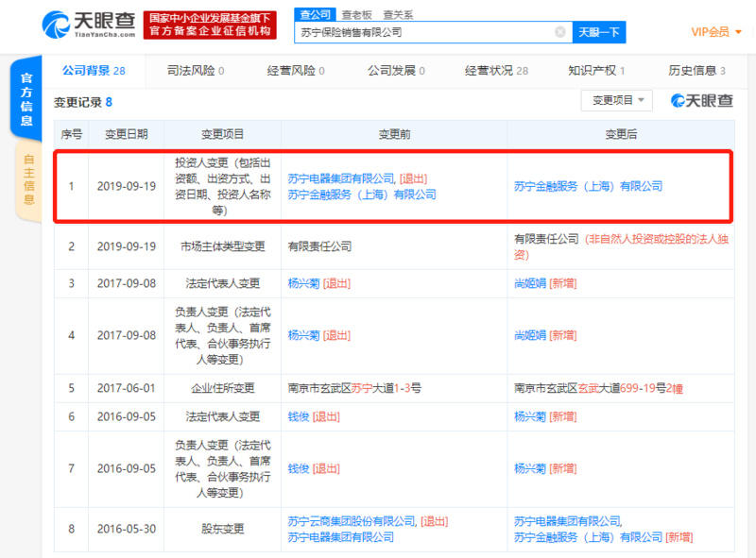The height and width of the screenshot is (558, 756).
Task: Click 尚姬娟 [新增] link in row 3
Action: point(545,283)
